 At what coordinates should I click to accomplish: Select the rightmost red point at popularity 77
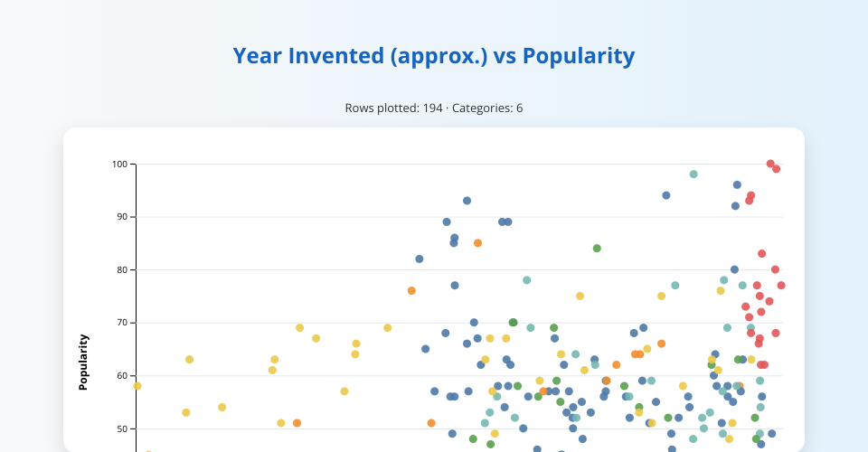[781, 286]
